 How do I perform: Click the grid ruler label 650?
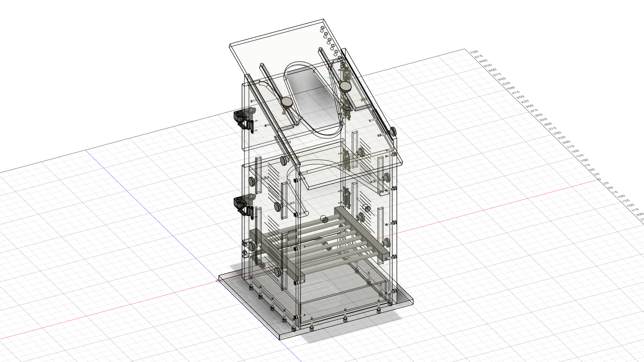483,61
